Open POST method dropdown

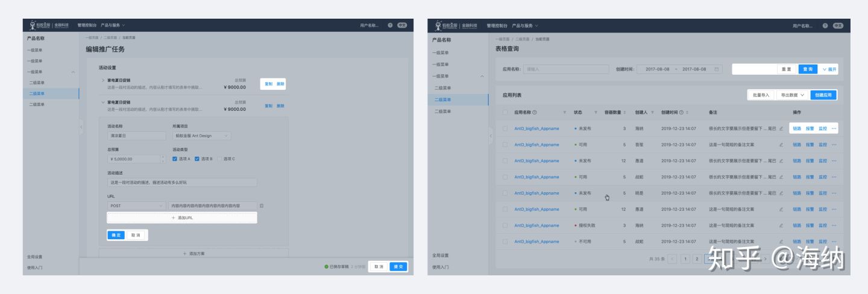(x=137, y=206)
